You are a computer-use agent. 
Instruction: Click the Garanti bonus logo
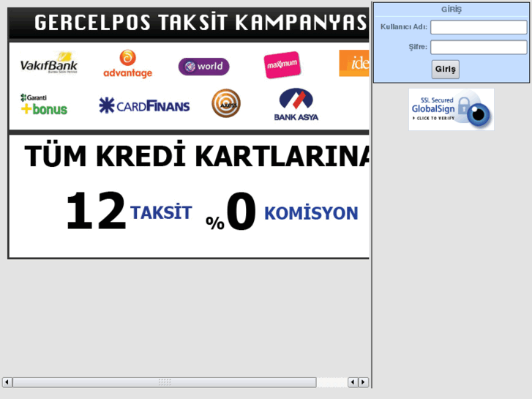[44, 104]
